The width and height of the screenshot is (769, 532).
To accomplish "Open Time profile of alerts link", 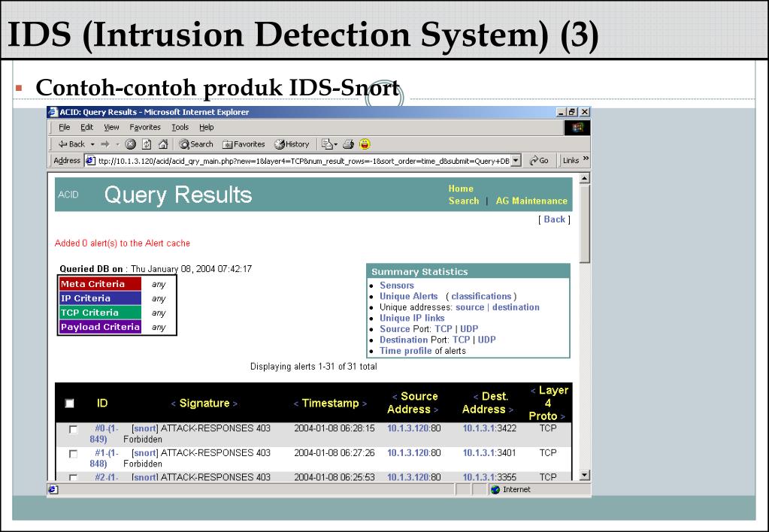I will 406,351.
